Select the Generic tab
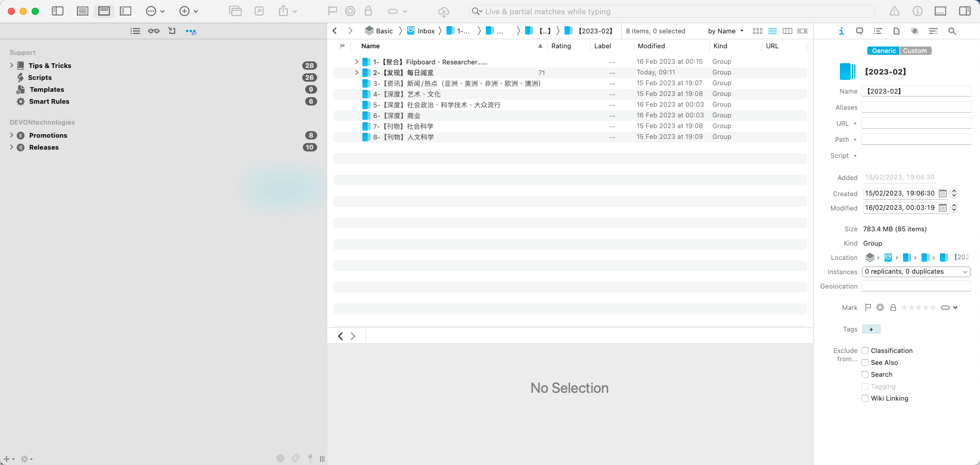980x465 pixels. tap(883, 51)
